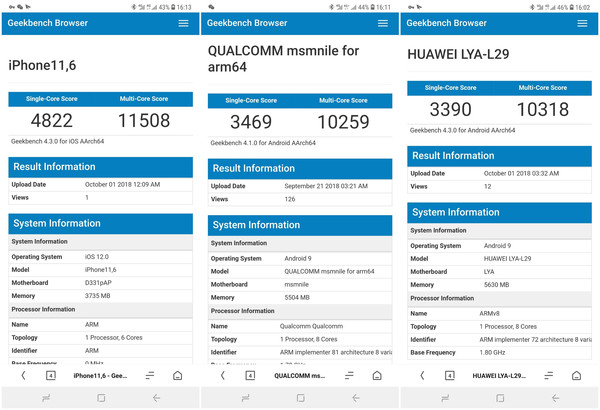The image size is (600, 410).
Task: Select upload date 'October 01 2018 03:32 AM'
Action: click(521, 173)
